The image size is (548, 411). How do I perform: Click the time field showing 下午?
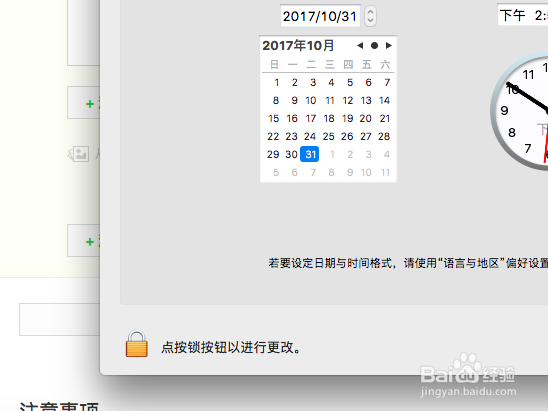(522, 15)
